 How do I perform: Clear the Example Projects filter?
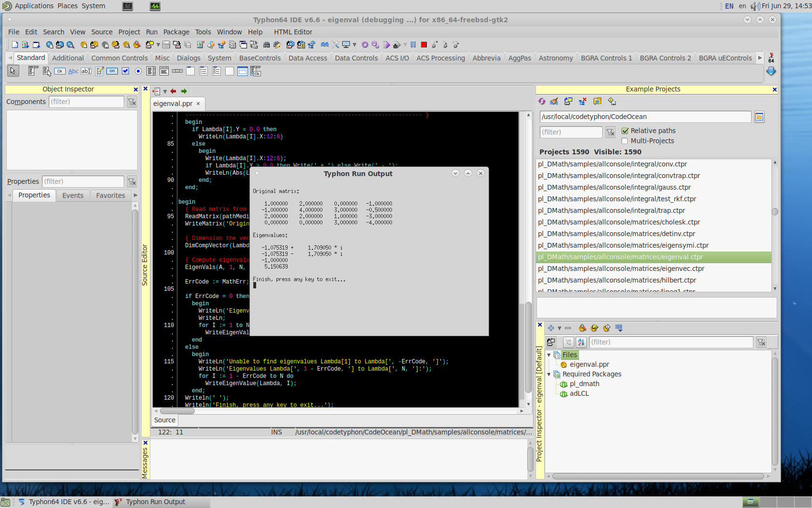point(610,132)
